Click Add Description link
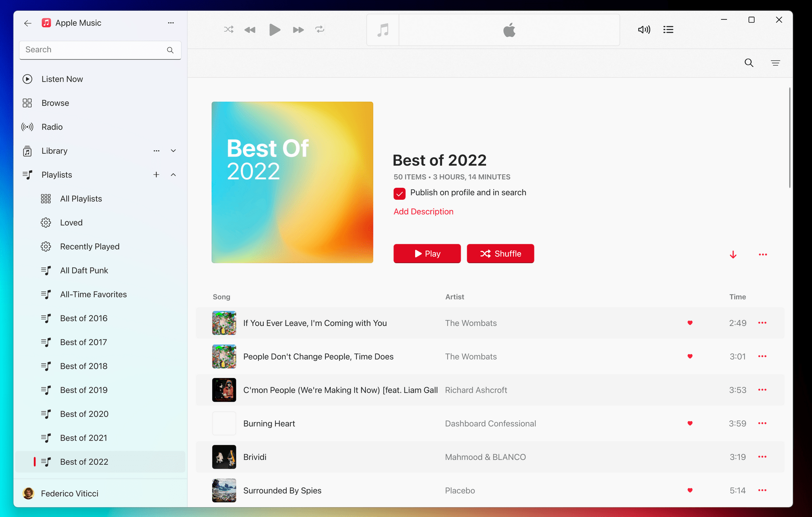Viewport: 812px width, 517px height. coord(424,211)
